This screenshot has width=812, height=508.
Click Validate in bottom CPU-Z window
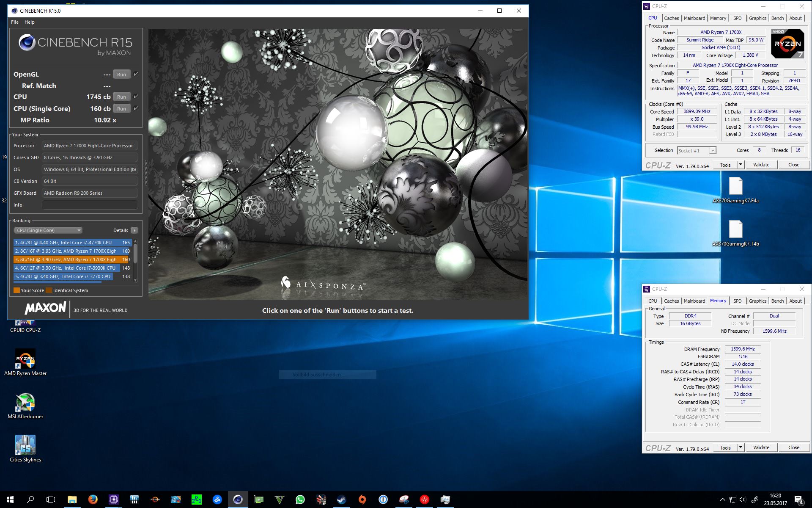(x=761, y=447)
